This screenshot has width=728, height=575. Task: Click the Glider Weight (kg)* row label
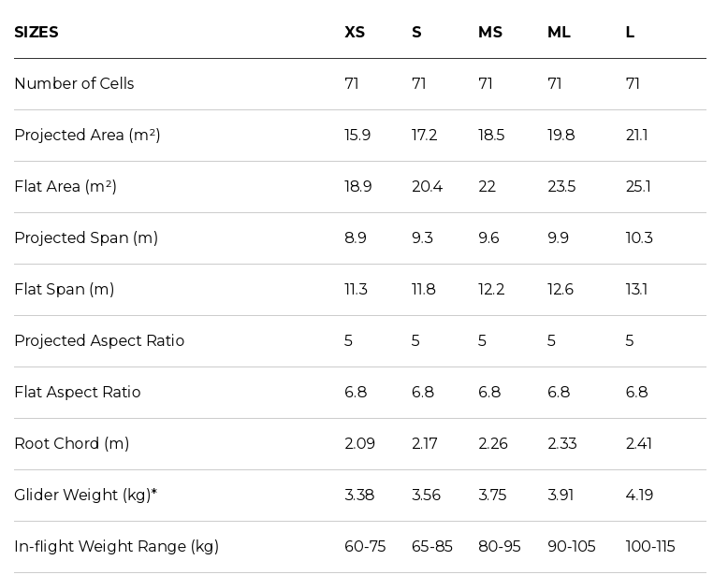point(86,496)
